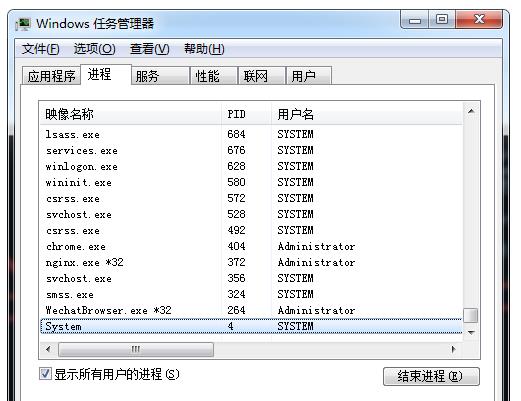Viewport: 521px width, 401px height.
Task: Select the lsass.exe process row
Action: (x=251, y=134)
